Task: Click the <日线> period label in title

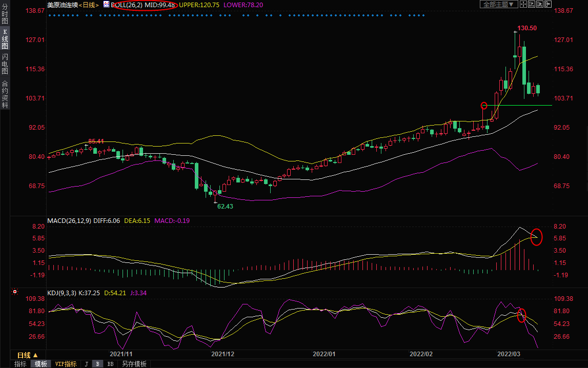Action: 89,5
